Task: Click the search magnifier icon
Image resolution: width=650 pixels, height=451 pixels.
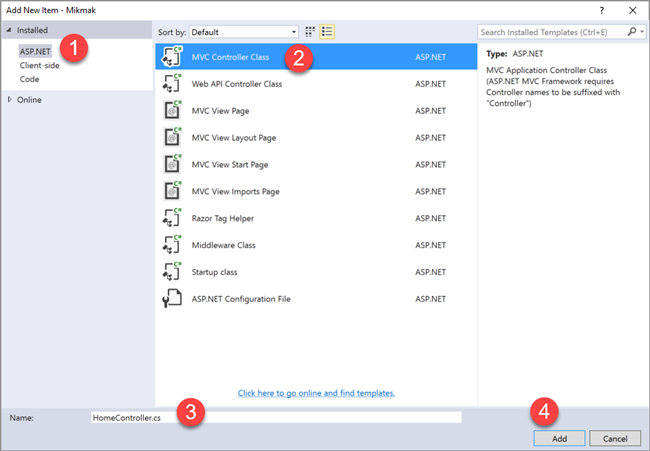Action: click(x=632, y=32)
